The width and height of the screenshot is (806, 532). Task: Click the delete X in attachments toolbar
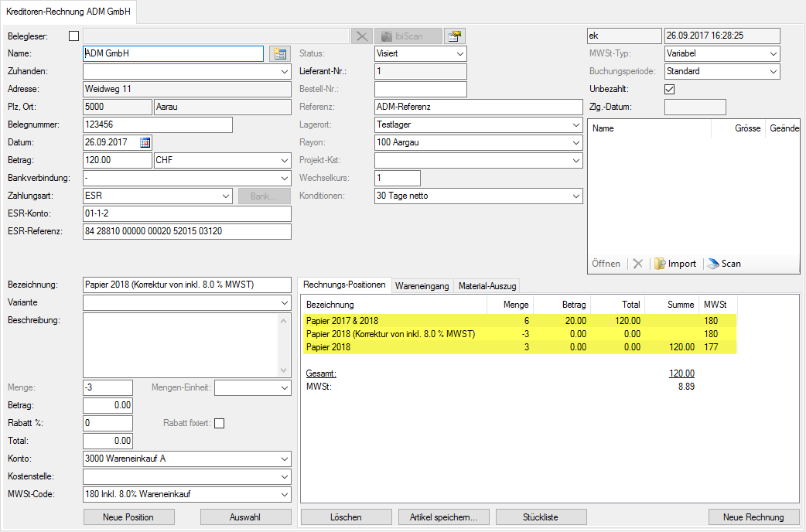[637, 264]
